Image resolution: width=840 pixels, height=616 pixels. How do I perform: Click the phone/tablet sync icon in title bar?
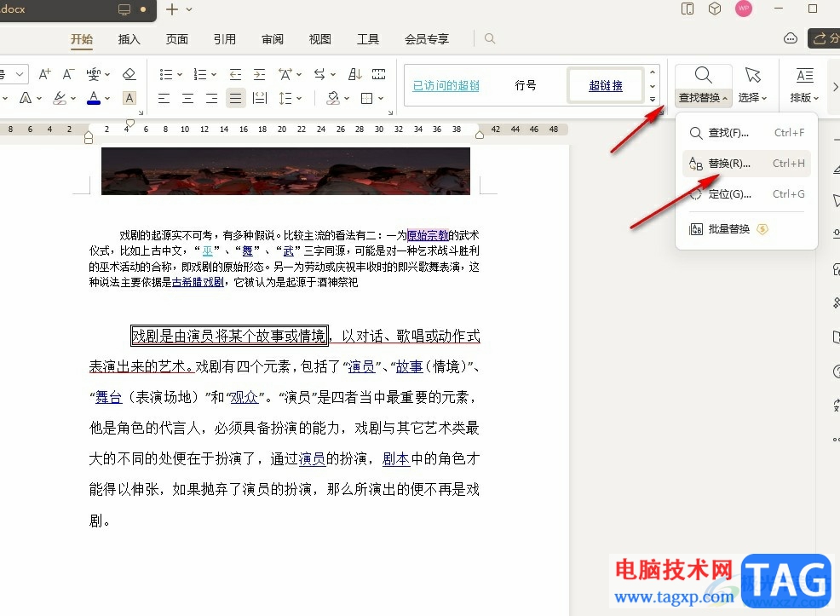(688, 9)
